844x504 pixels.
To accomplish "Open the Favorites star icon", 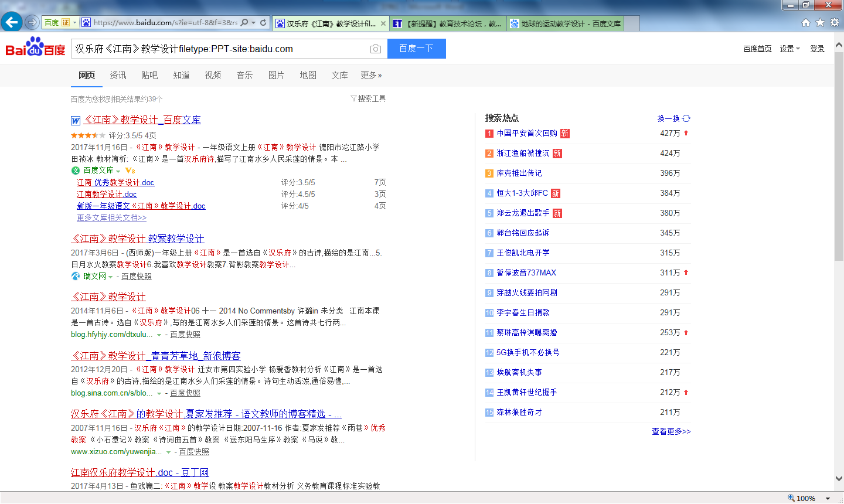I will (820, 22).
